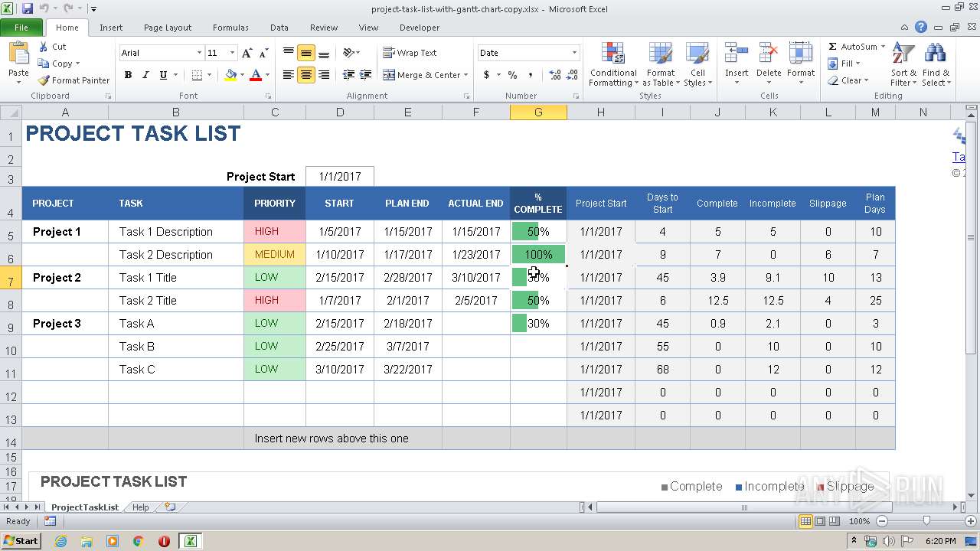This screenshot has width=980, height=551.
Task: Decrease indent in Alignment group
Action: pyautogui.click(x=348, y=75)
